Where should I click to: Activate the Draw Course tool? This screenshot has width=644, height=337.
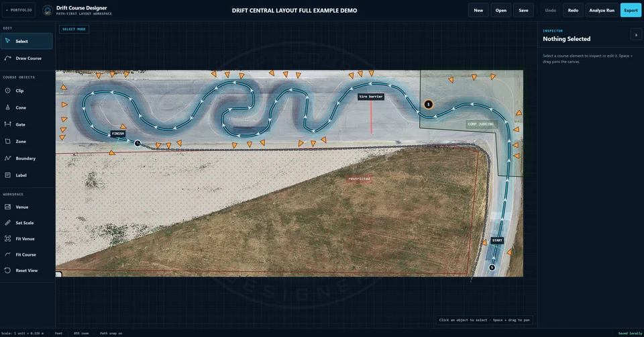coord(27,58)
